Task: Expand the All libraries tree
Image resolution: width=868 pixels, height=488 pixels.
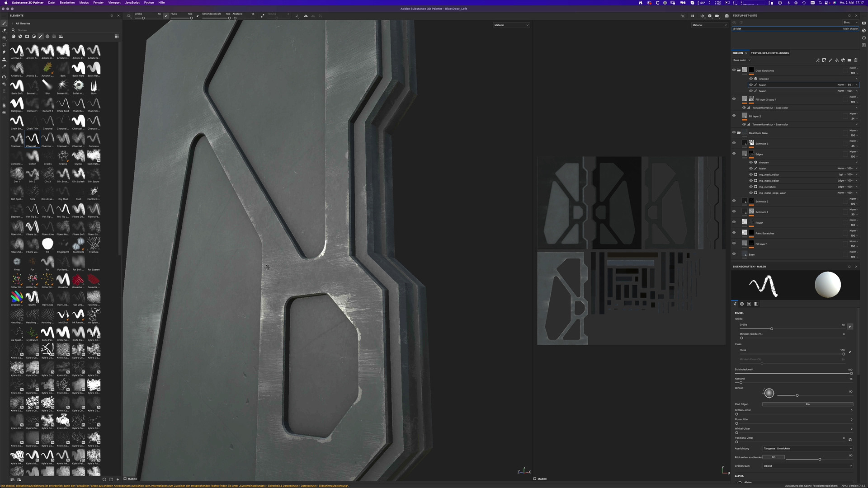Action: point(12,23)
